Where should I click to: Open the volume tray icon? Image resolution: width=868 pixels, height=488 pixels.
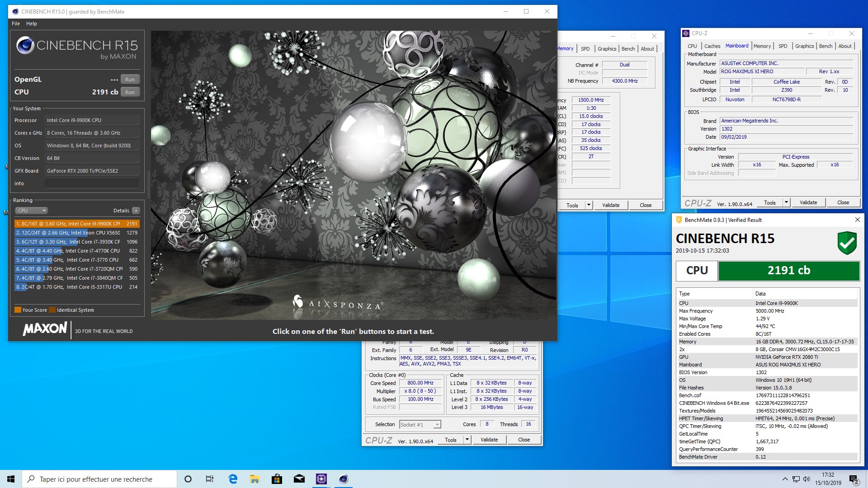(807, 479)
